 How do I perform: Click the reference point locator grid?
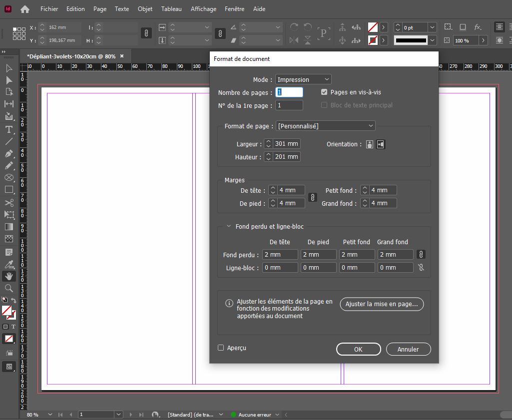coord(19,33)
